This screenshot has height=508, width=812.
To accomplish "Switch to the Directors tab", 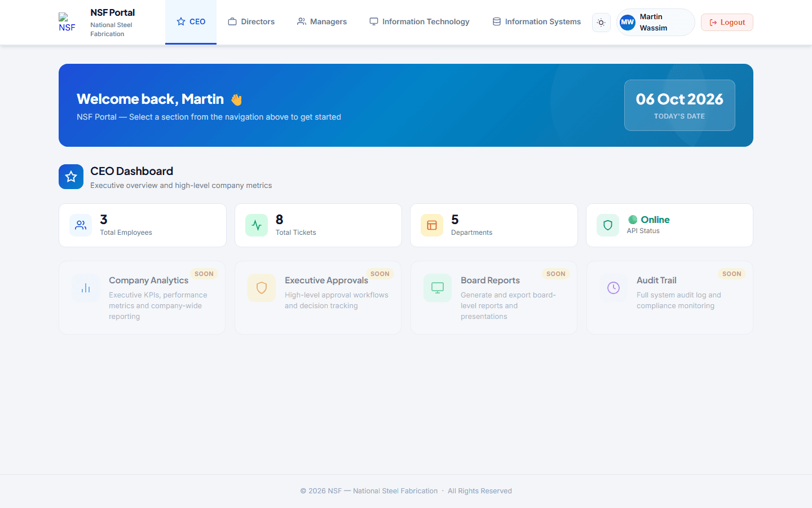I will point(251,21).
